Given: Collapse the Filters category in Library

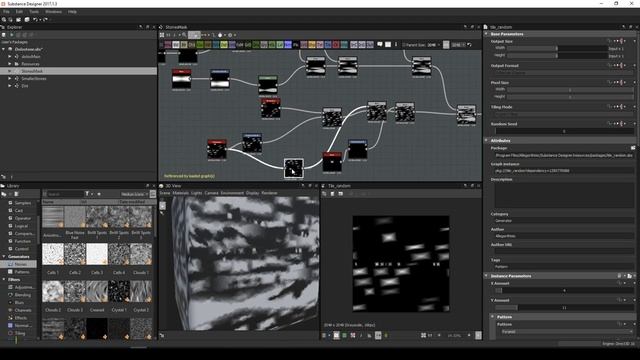Looking at the screenshot, I should (4, 280).
